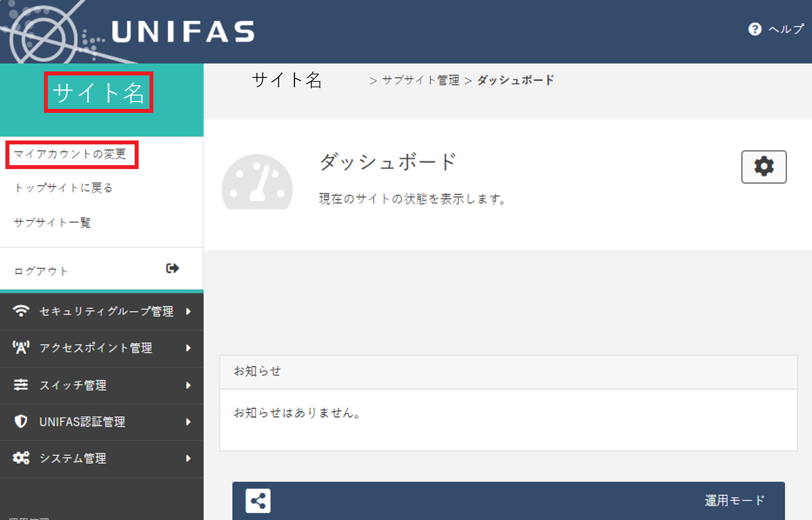Viewport: 812px width, 520px height.
Task: Click the access point antenna icon
Action: coord(21,347)
